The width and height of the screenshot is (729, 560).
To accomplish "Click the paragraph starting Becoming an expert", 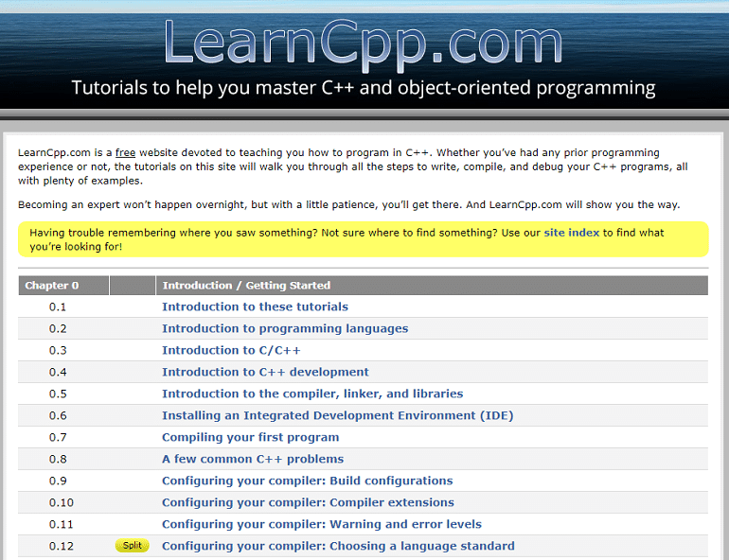I will point(348,204).
